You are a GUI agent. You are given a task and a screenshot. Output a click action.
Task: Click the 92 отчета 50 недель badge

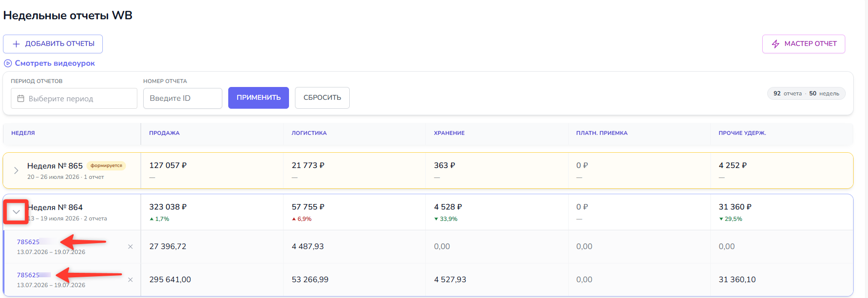[x=806, y=93]
